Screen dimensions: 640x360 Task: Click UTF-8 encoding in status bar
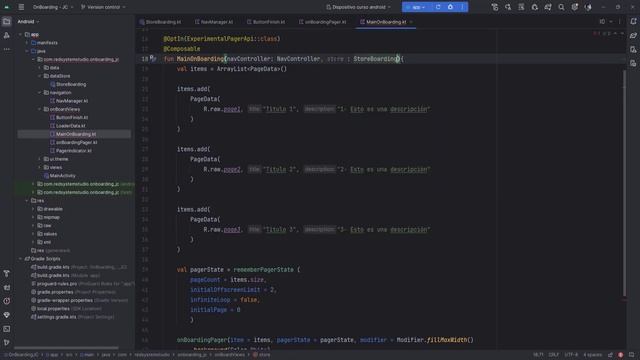point(571,355)
